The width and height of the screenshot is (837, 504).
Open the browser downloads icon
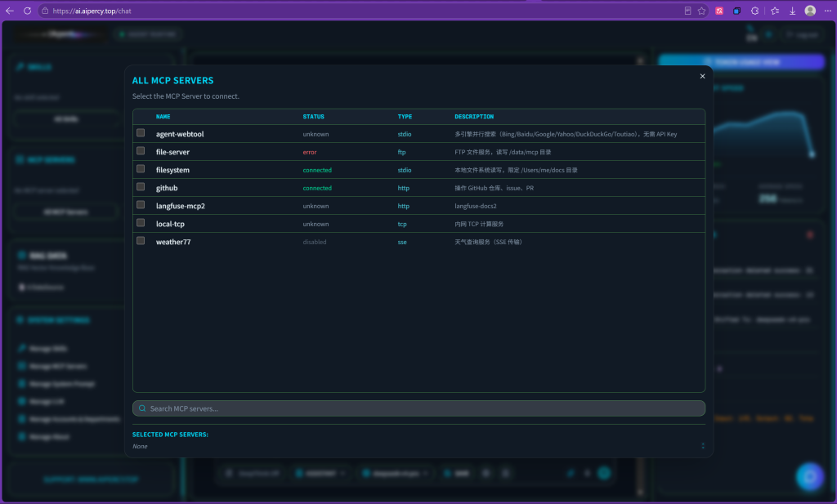793,11
